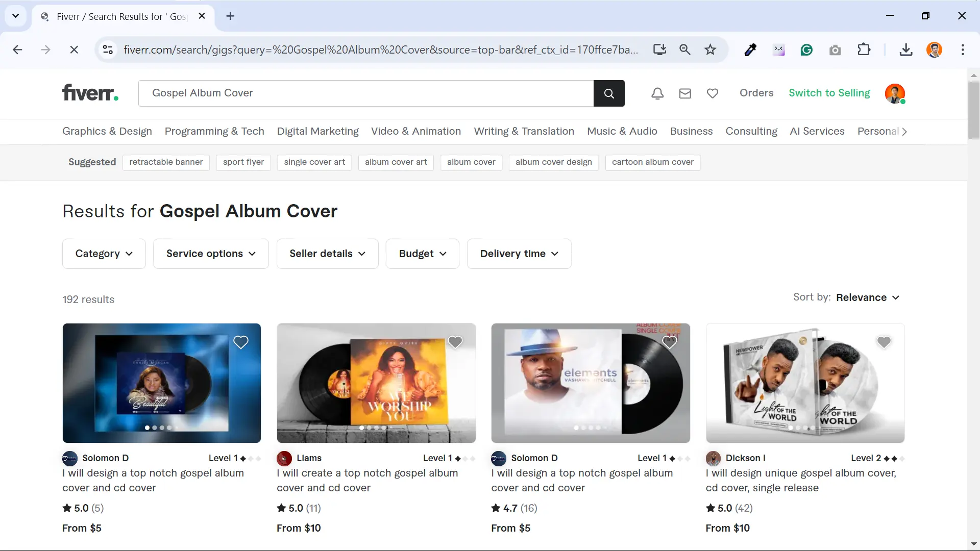Click Switch to Selling link
Viewport: 980px width, 551px height.
tap(829, 93)
